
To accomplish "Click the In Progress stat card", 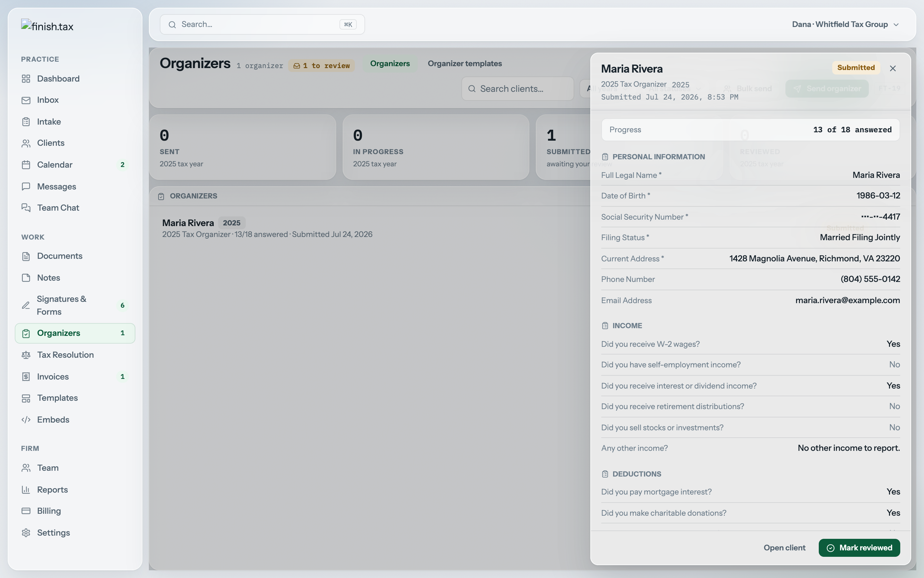I will [x=436, y=147].
